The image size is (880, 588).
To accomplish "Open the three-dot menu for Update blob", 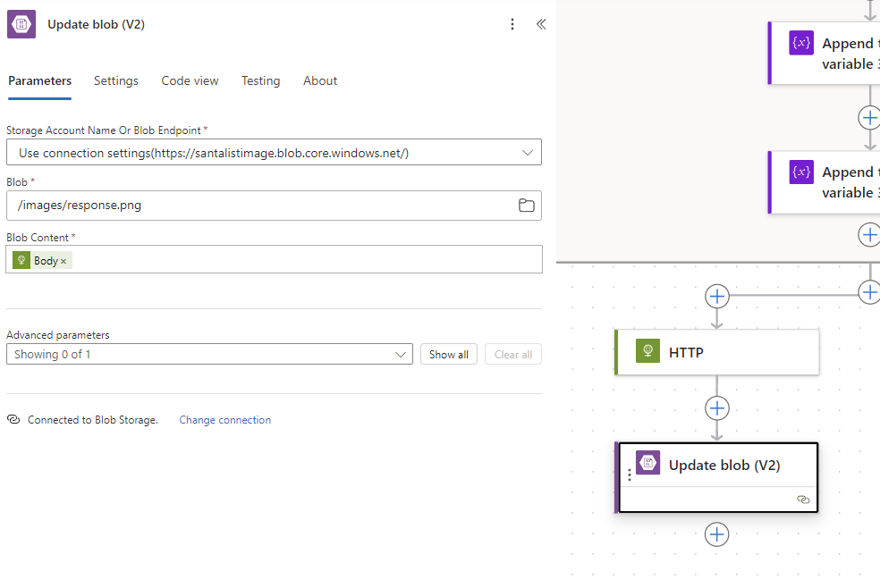I will pos(630,475).
